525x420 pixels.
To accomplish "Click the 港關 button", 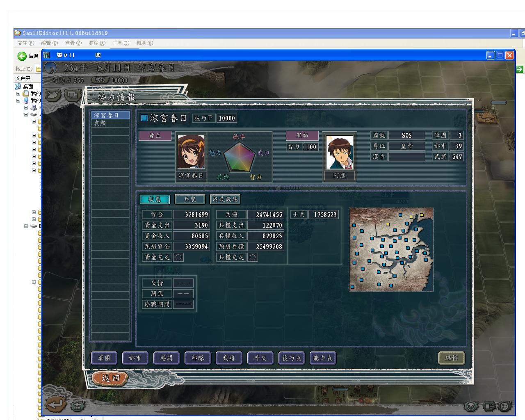I will (167, 358).
